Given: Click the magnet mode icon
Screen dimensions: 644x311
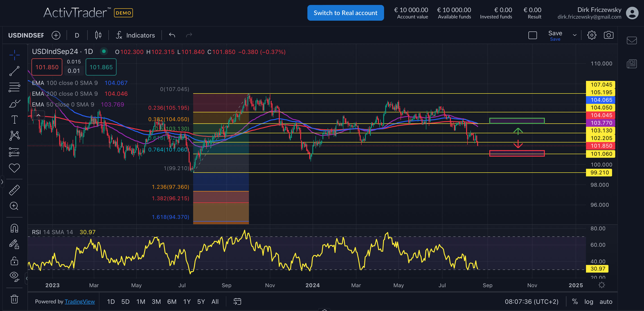Looking at the screenshot, I should pos(14,228).
